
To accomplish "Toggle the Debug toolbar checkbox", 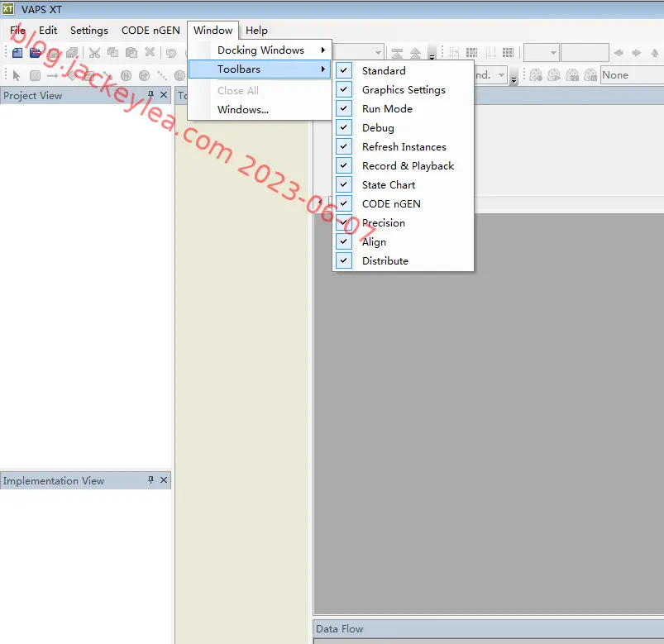I will [344, 127].
